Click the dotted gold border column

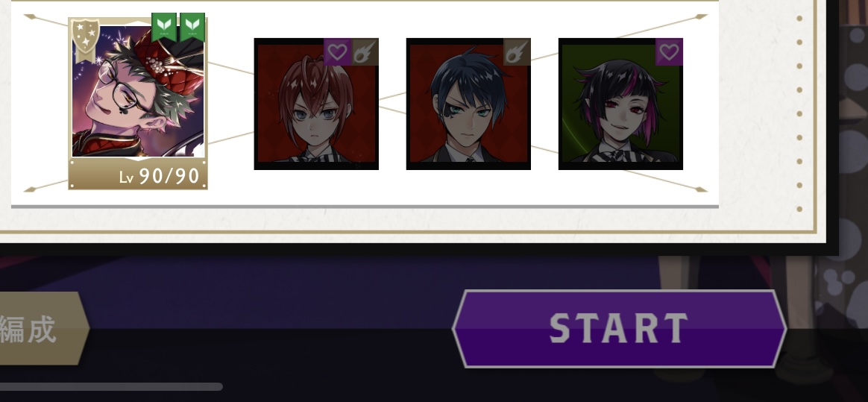pyautogui.click(x=799, y=113)
